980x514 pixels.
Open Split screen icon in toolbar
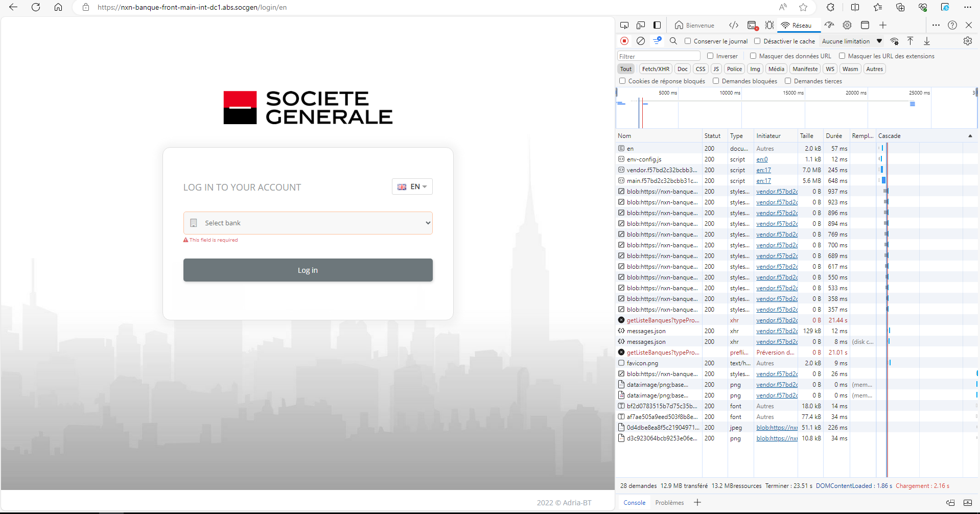(855, 7)
